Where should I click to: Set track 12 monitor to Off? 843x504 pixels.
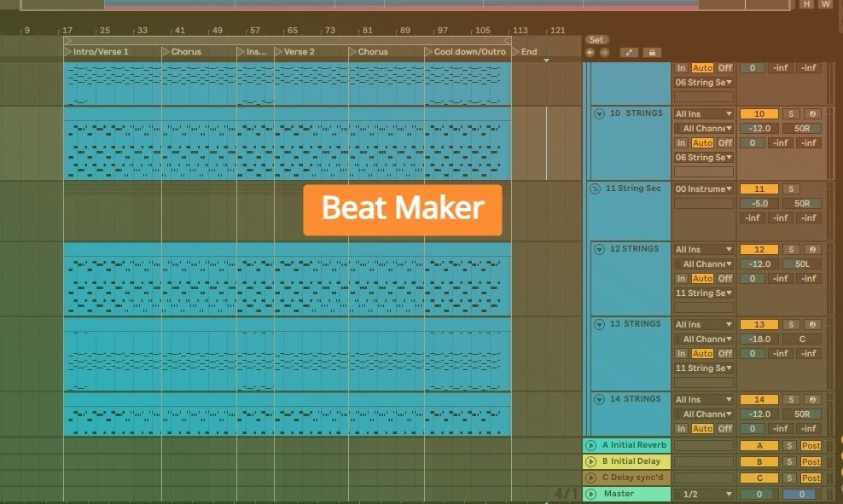(x=724, y=278)
